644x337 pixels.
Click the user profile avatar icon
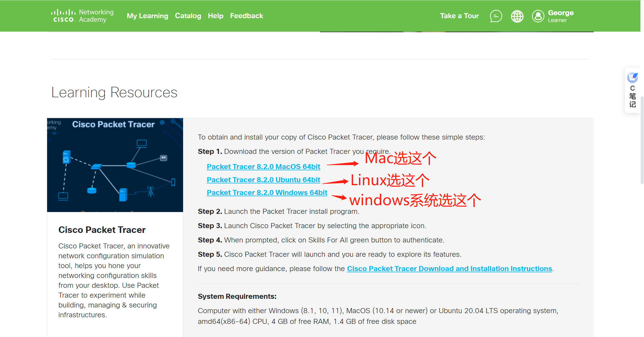(x=538, y=16)
